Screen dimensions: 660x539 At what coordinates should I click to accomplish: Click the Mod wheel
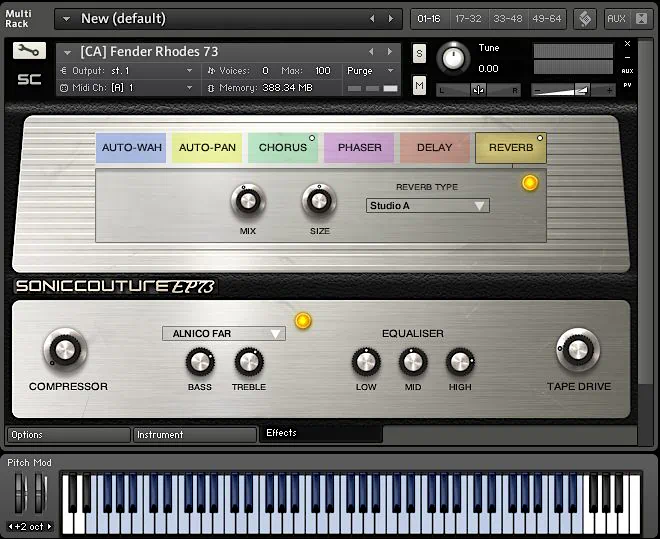coord(40,493)
